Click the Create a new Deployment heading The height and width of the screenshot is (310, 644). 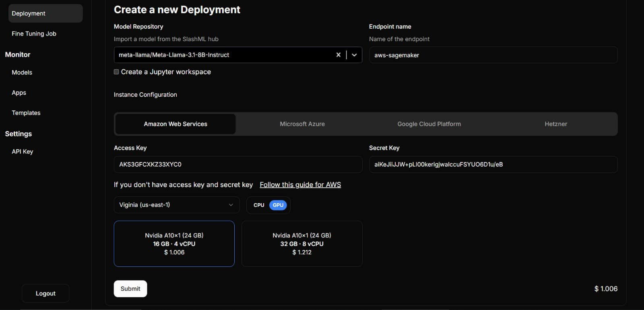click(177, 10)
